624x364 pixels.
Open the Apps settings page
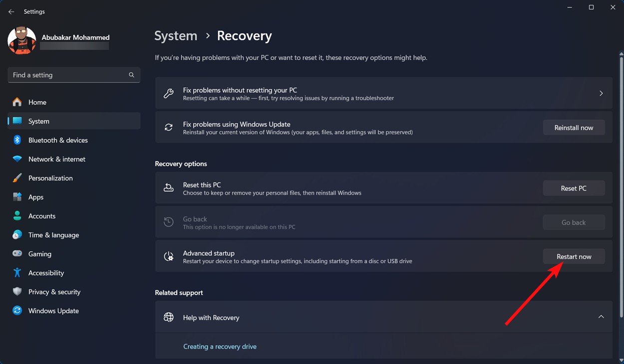click(35, 197)
